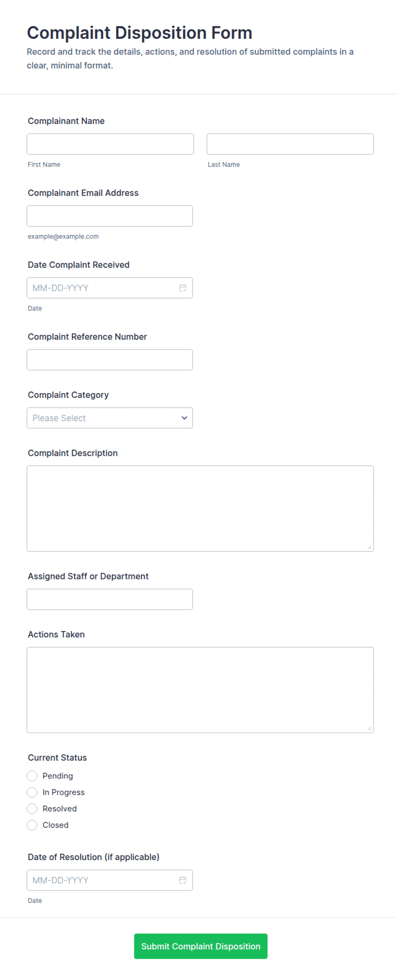Click the Complaint Category chevron arrow

point(184,418)
